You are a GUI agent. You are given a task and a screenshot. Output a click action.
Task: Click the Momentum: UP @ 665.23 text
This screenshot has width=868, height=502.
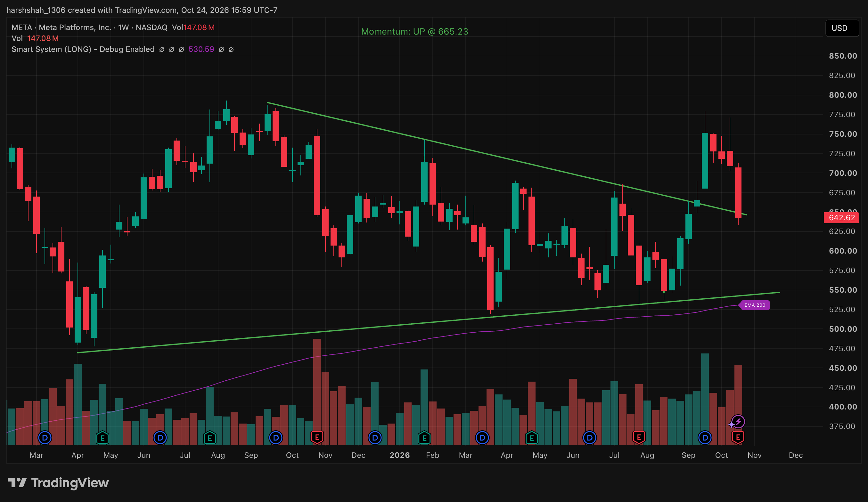tap(414, 32)
